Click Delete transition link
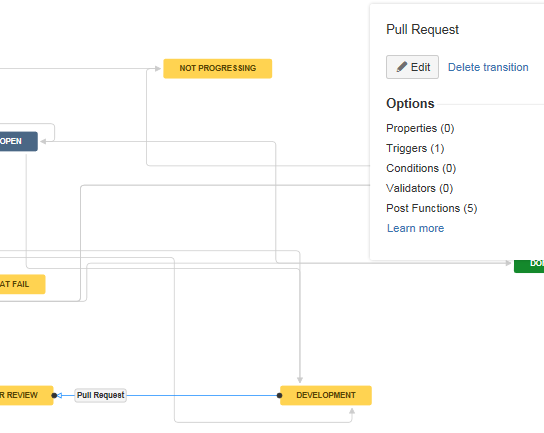This screenshot has width=544, height=433. click(488, 67)
